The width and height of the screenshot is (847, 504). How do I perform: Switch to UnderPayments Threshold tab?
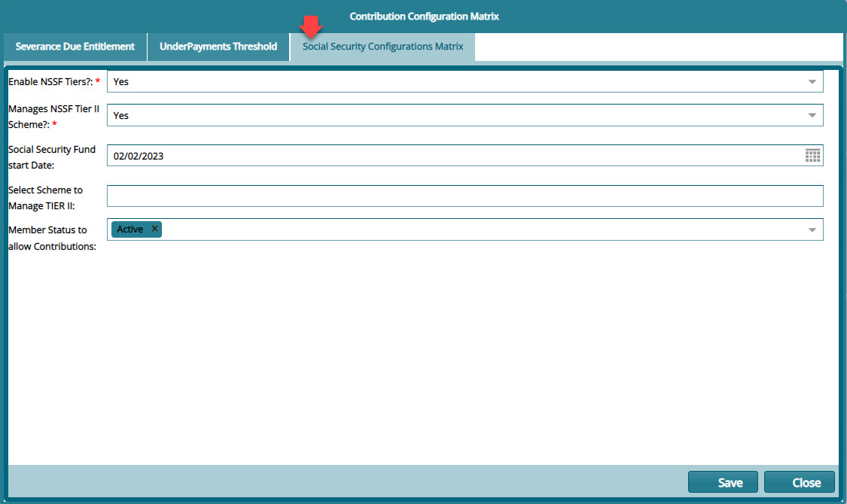(218, 47)
